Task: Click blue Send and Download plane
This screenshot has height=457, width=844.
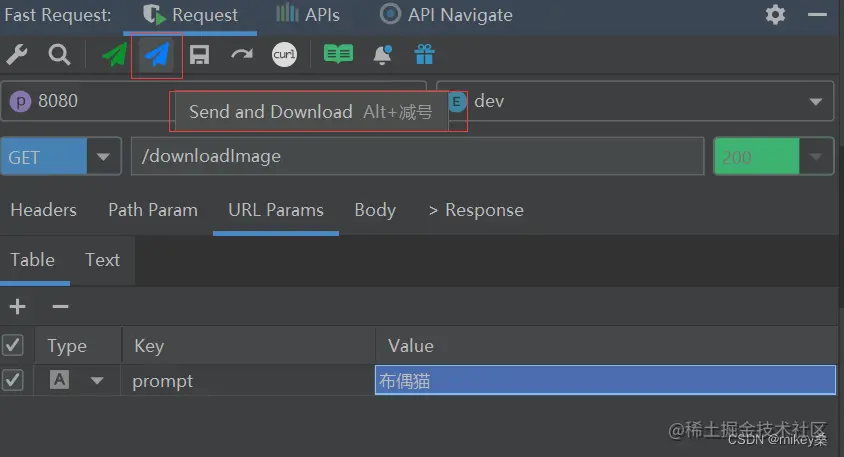Action: click(157, 54)
